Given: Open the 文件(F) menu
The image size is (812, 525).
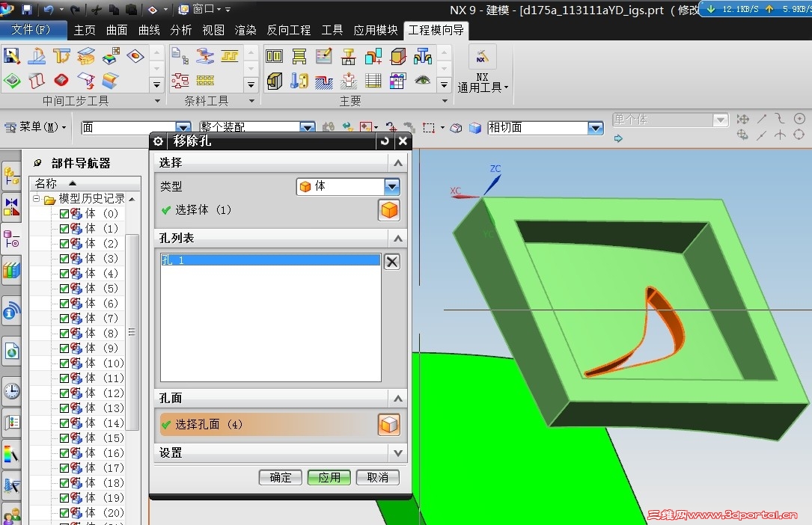Looking at the screenshot, I should (31, 29).
